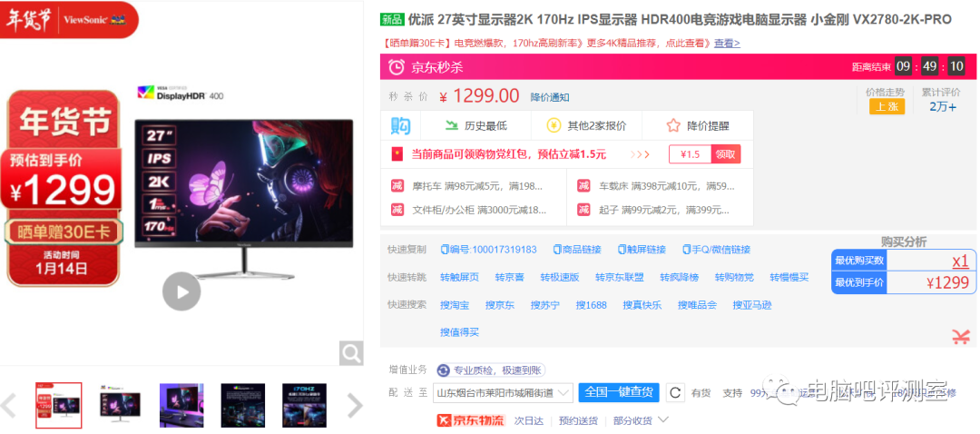Search on 搜京东

click(x=500, y=305)
